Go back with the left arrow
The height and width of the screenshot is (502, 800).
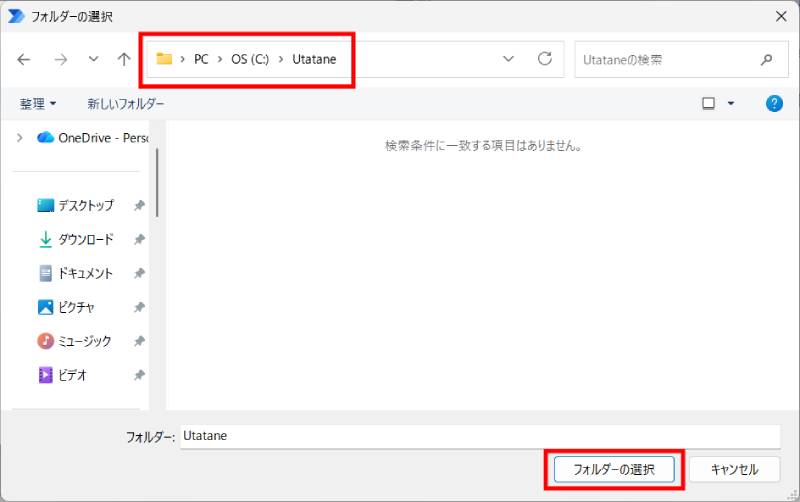23,60
